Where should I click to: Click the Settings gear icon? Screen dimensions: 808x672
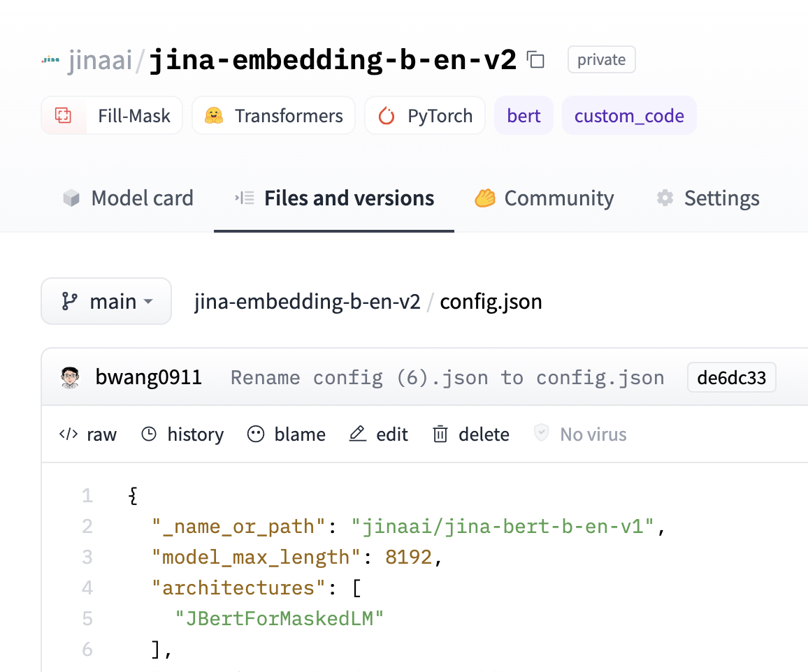point(665,198)
